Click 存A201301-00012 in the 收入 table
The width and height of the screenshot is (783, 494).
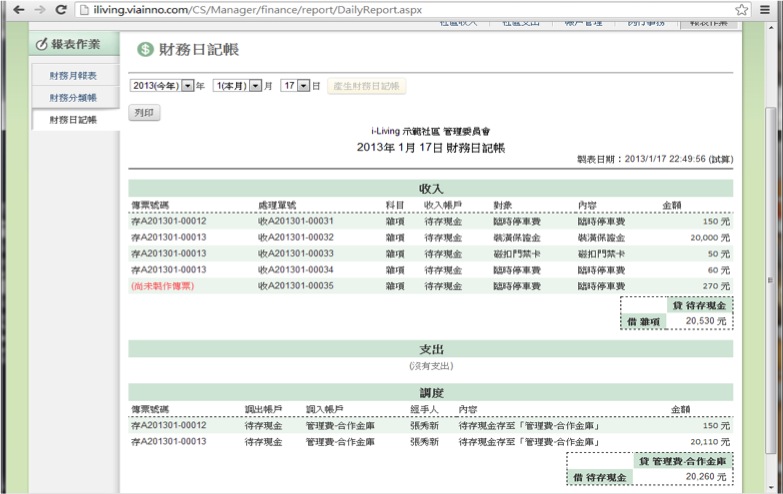coord(169,221)
